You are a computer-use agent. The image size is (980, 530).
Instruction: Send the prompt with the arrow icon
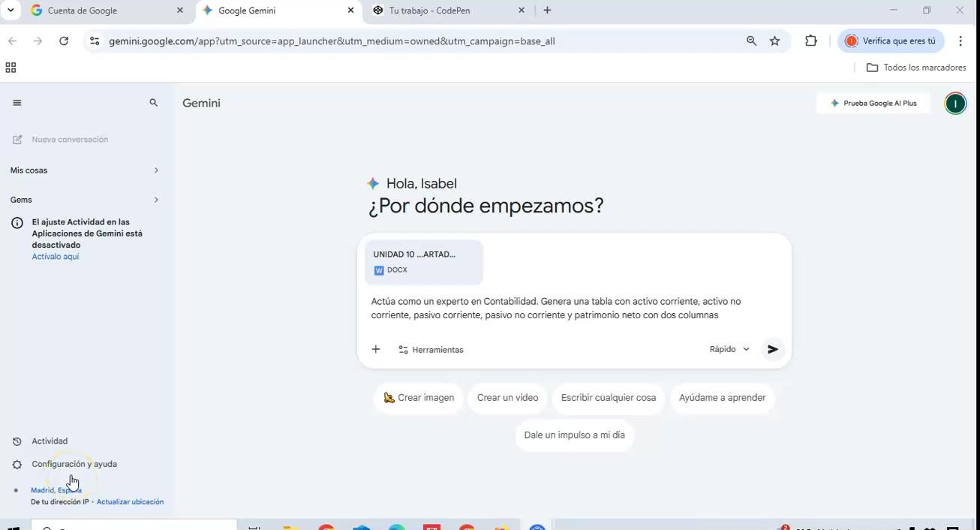tap(772, 349)
